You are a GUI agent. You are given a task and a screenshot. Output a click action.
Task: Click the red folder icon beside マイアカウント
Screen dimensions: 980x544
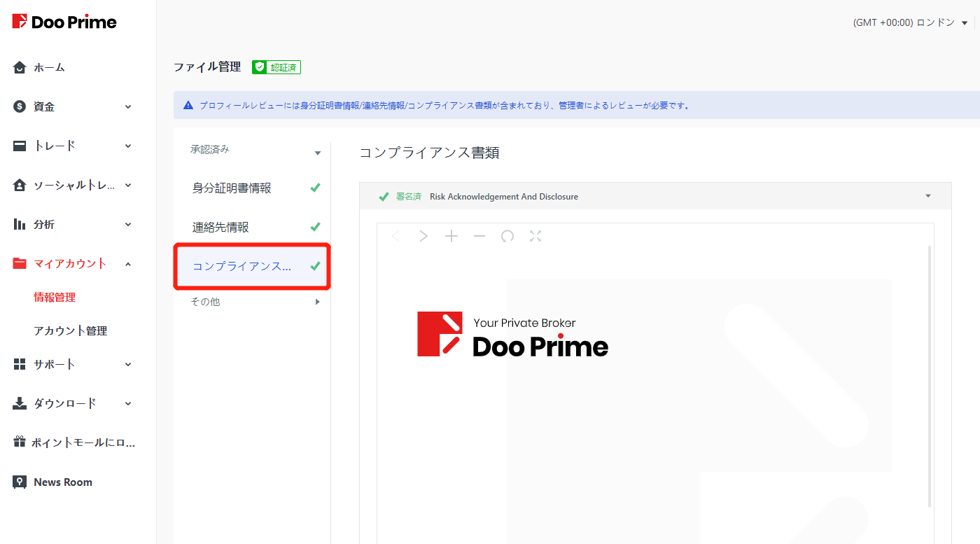pos(20,263)
